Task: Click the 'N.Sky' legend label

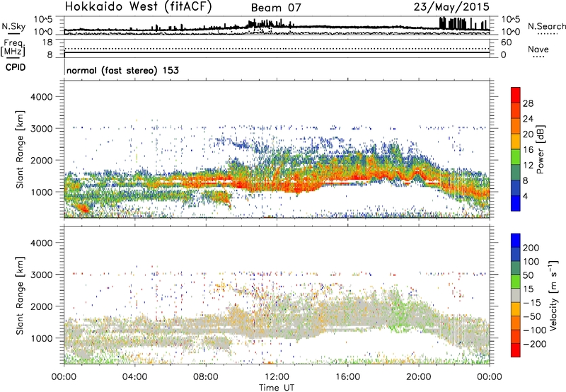Action: click(x=13, y=26)
